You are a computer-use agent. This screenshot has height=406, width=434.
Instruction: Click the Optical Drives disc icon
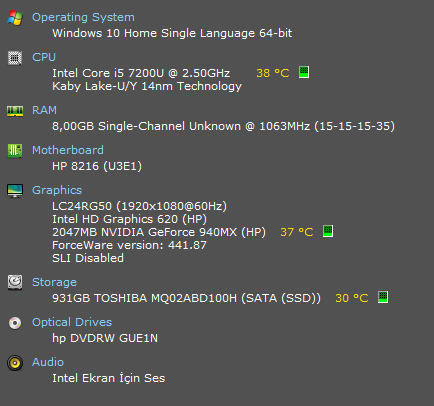coord(15,323)
